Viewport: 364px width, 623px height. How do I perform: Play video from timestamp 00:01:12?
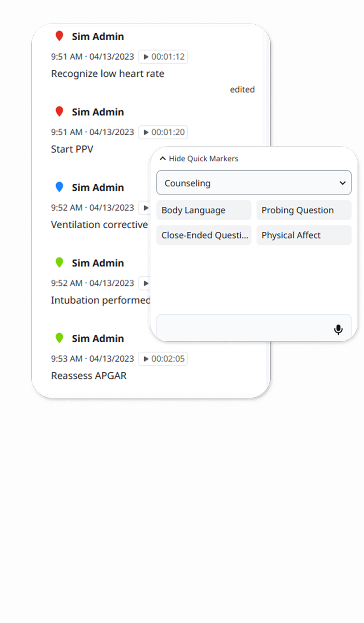tap(163, 57)
